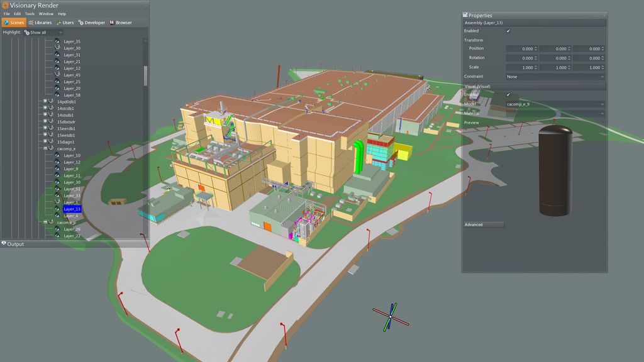Select the Scenes tab
The image size is (644, 362).
[x=14, y=23]
